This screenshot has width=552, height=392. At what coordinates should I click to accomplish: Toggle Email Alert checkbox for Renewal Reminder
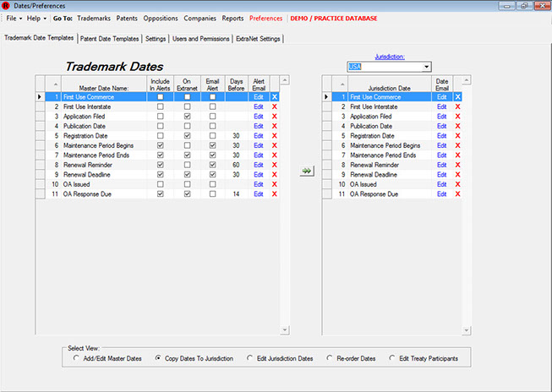tap(213, 166)
